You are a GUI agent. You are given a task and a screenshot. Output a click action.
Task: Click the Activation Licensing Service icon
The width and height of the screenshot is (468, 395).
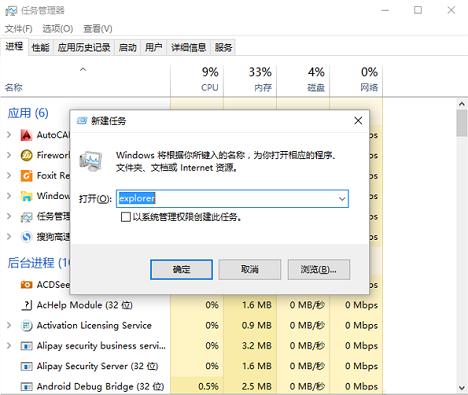[26, 325]
